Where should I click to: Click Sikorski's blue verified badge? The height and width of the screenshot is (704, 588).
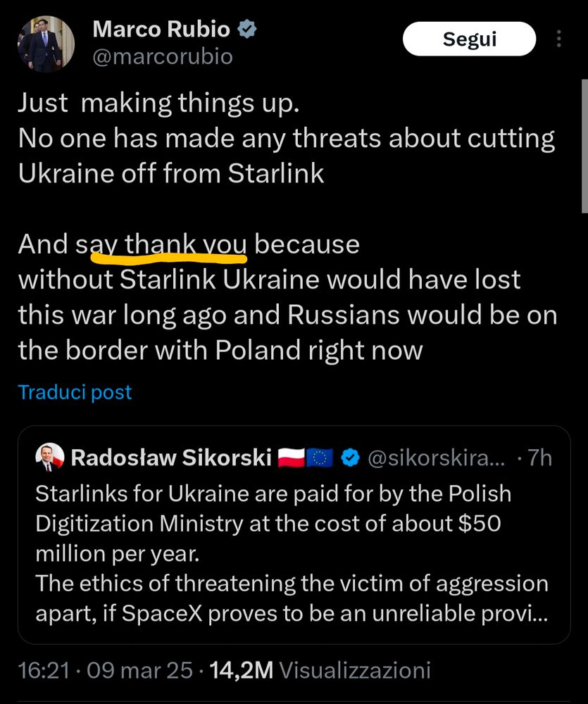pyautogui.click(x=350, y=459)
